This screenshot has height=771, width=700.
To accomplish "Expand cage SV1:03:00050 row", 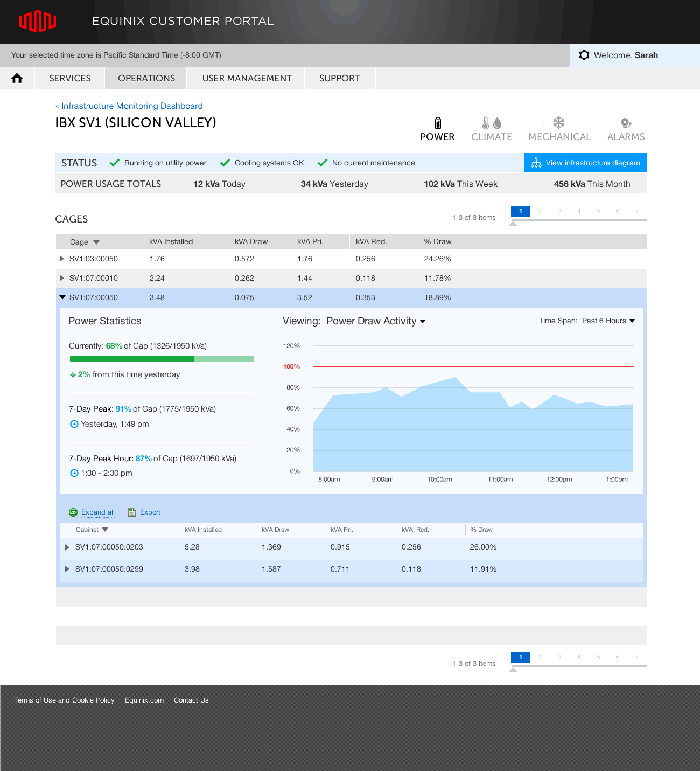I will 62,259.
